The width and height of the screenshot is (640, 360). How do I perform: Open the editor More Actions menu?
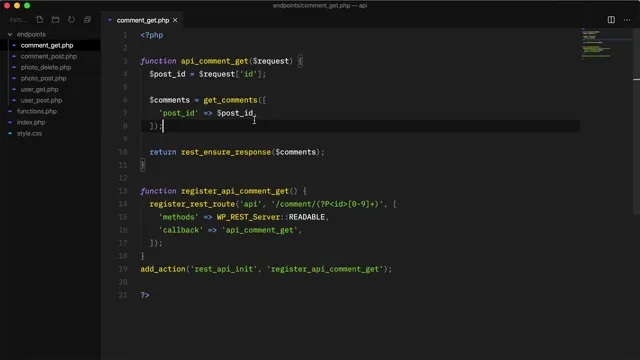(x=627, y=20)
